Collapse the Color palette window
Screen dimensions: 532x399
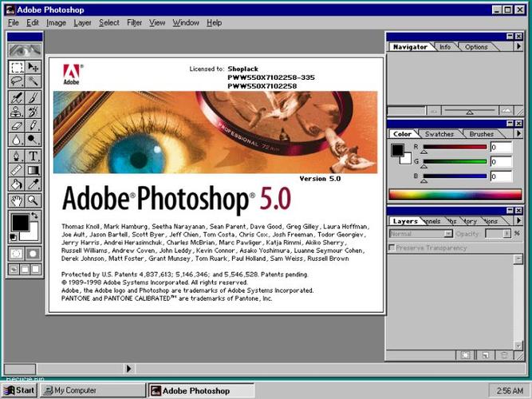click(510, 123)
